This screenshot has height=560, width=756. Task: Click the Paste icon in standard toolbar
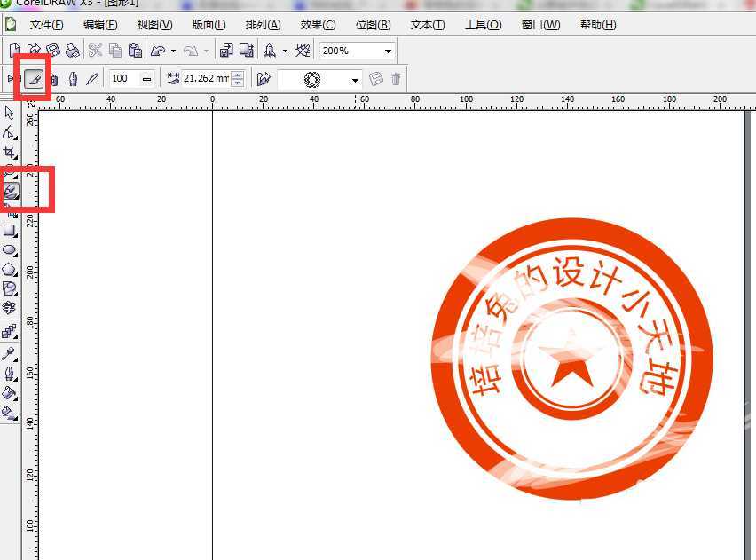(135, 51)
